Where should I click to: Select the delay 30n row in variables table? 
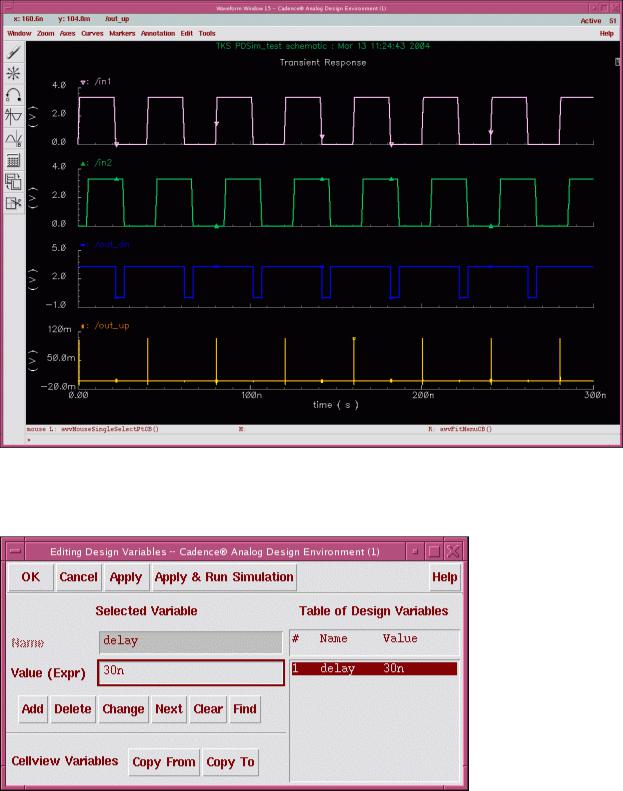(x=374, y=668)
